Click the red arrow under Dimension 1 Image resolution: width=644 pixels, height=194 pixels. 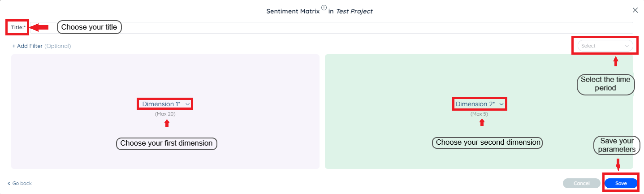coord(167,123)
